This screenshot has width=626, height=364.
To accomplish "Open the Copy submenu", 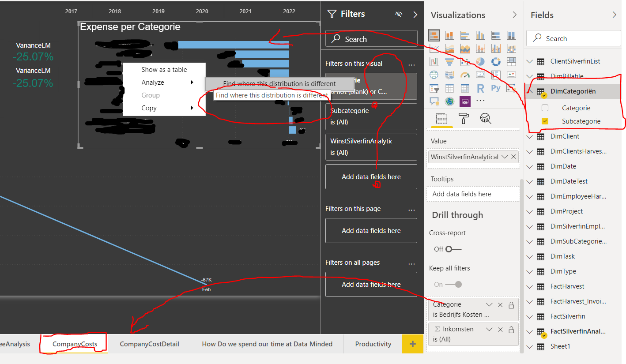I will pyautogui.click(x=164, y=108).
